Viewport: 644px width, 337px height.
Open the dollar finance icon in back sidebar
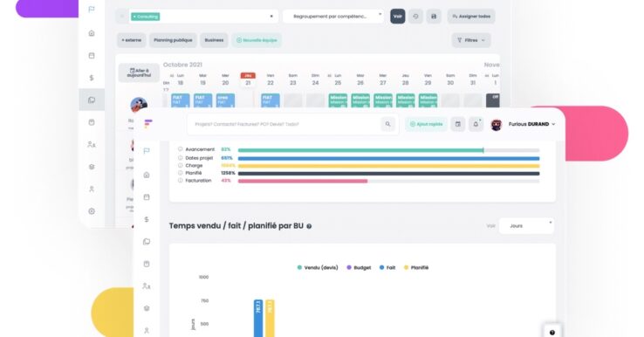click(92, 78)
